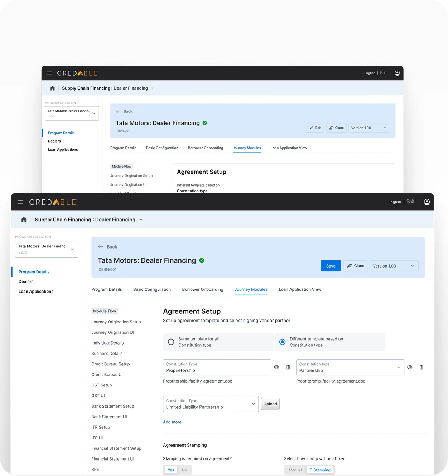Open user profile icon in front window
448x476 pixels.
[427, 202]
